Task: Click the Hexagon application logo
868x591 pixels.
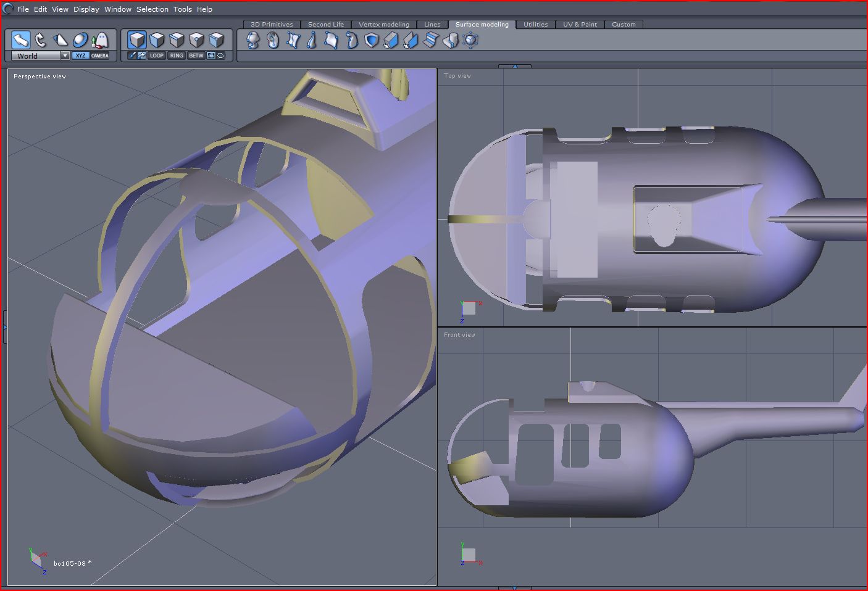Action: (x=7, y=9)
